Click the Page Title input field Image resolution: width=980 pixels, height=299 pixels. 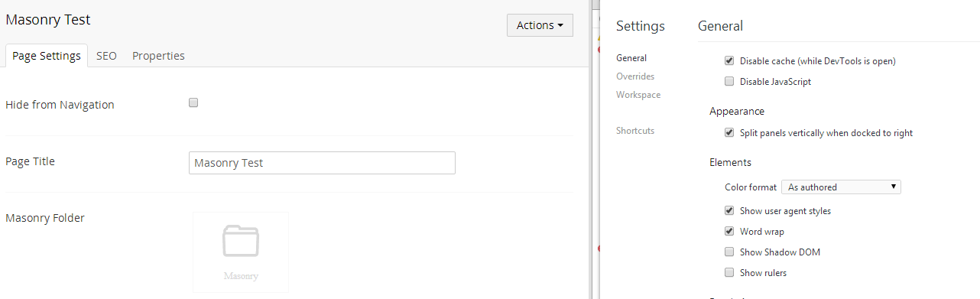322,163
